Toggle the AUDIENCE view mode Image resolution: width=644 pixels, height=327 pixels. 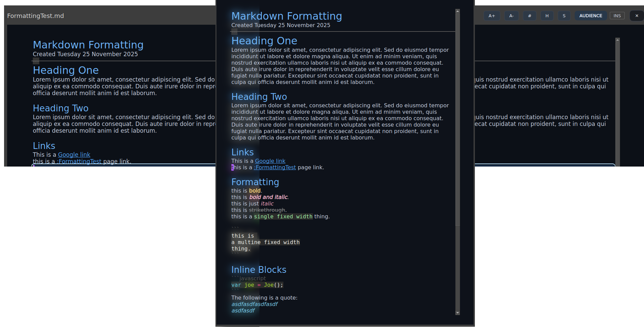pos(591,16)
